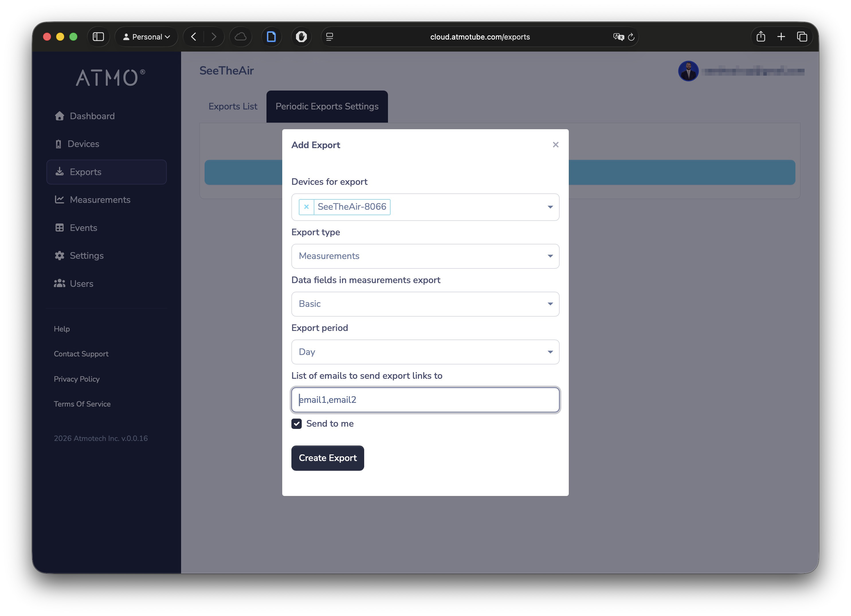This screenshot has width=851, height=616.
Task: Click the Measurements chart icon
Action: tap(59, 200)
